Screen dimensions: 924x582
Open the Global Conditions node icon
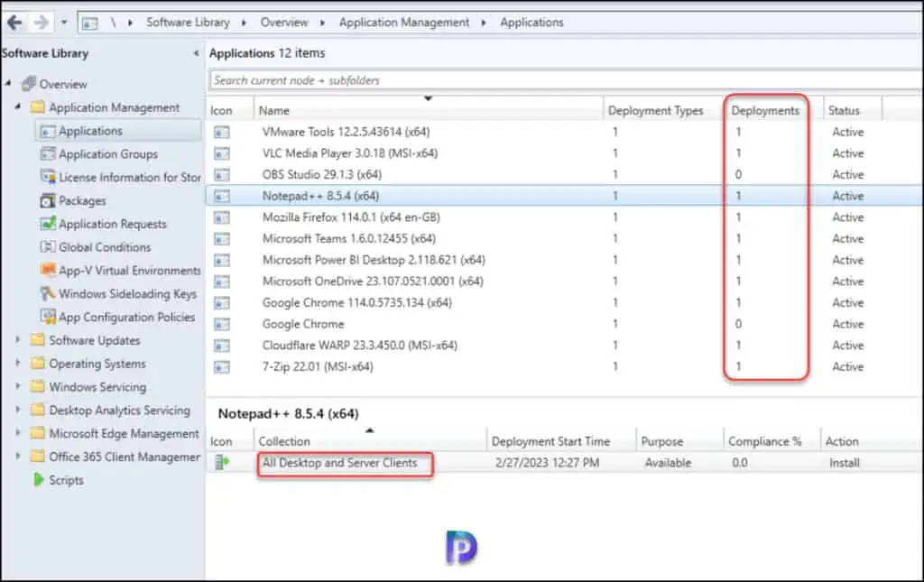point(47,247)
